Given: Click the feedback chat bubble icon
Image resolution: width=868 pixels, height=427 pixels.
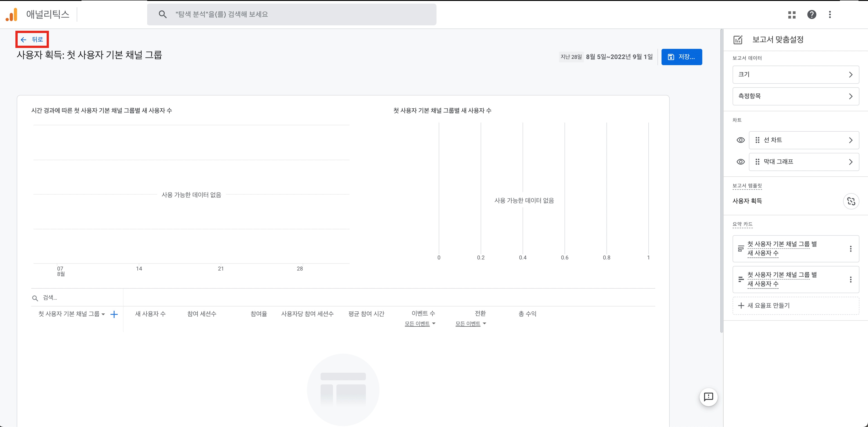Looking at the screenshot, I should (x=708, y=397).
